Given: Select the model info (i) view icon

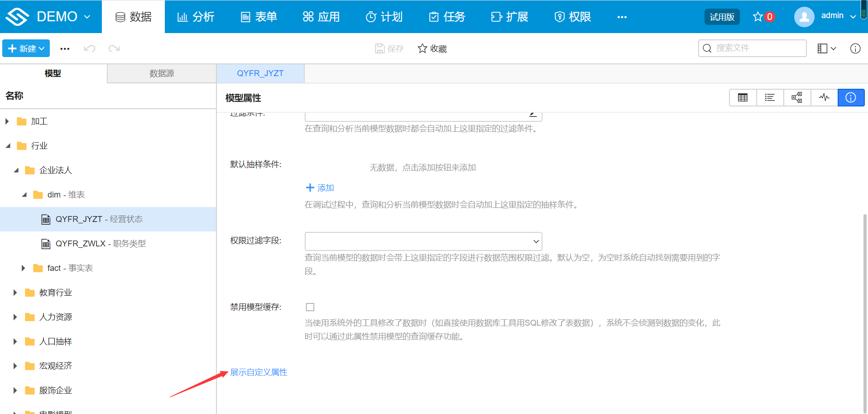Looking at the screenshot, I should pos(851,97).
